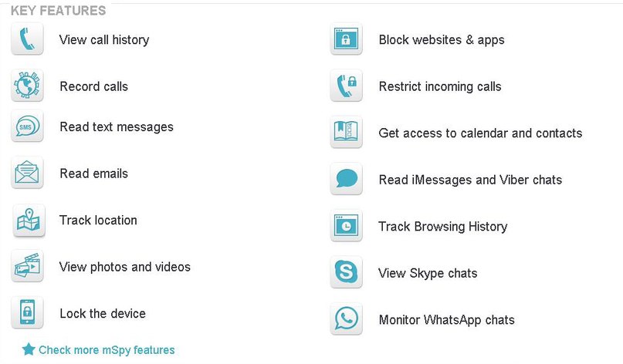The width and height of the screenshot is (623, 364).
Task: Click the Track Browsing History label
Action: click(x=442, y=227)
